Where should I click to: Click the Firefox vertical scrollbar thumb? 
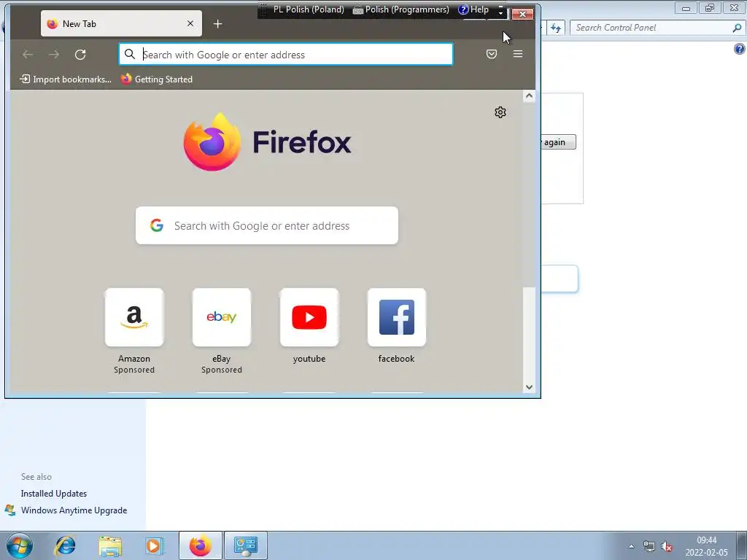[x=529, y=334]
